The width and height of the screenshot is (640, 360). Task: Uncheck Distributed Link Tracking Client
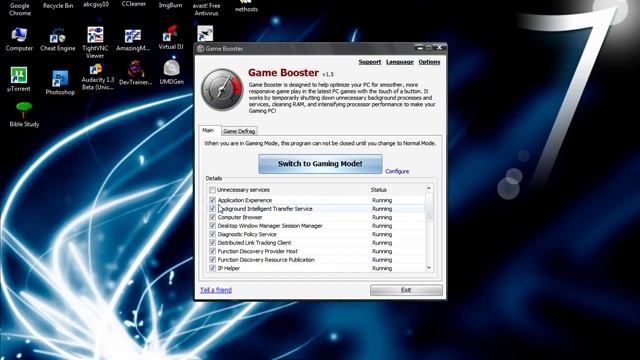click(212, 243)
